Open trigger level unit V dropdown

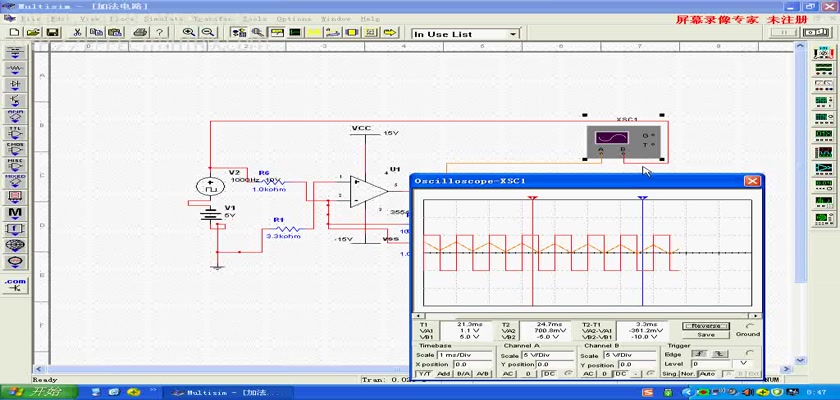pos(742,363)
